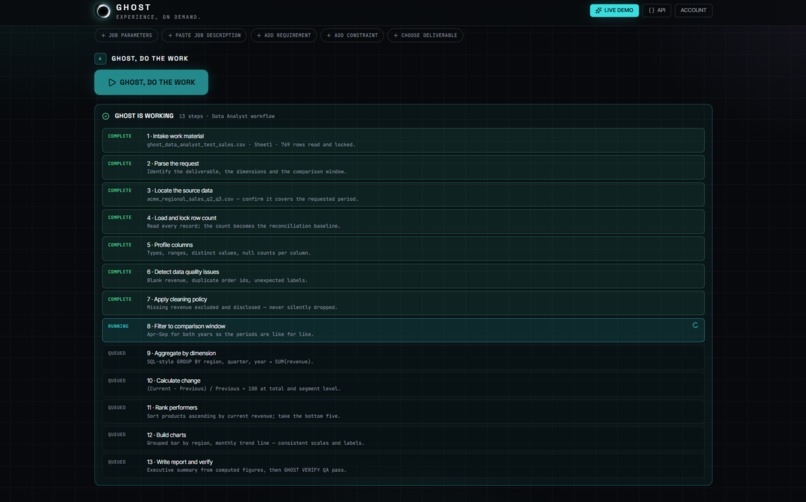Click COMPLETE status on Profile columns
The image size is (806, 502).
click(x=120, y=245)
